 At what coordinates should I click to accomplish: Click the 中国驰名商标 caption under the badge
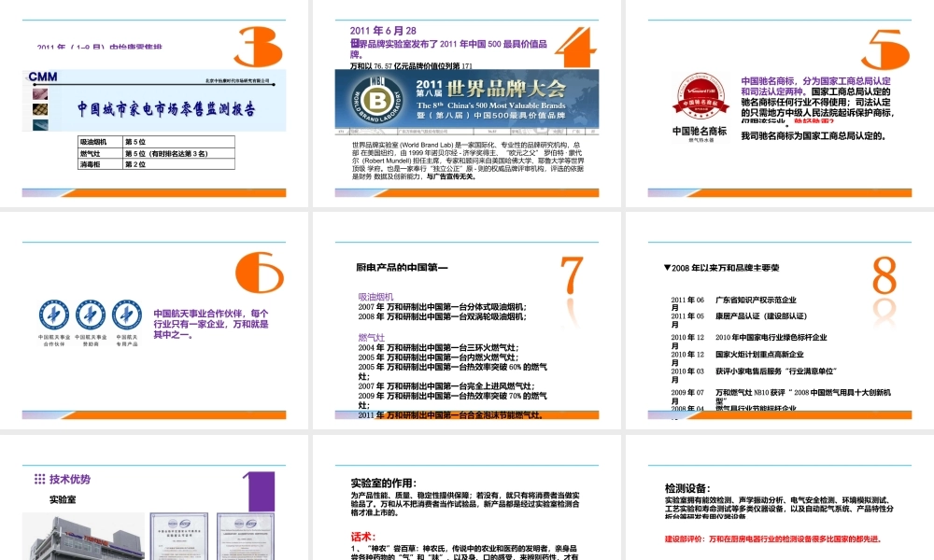click(700, 131)
